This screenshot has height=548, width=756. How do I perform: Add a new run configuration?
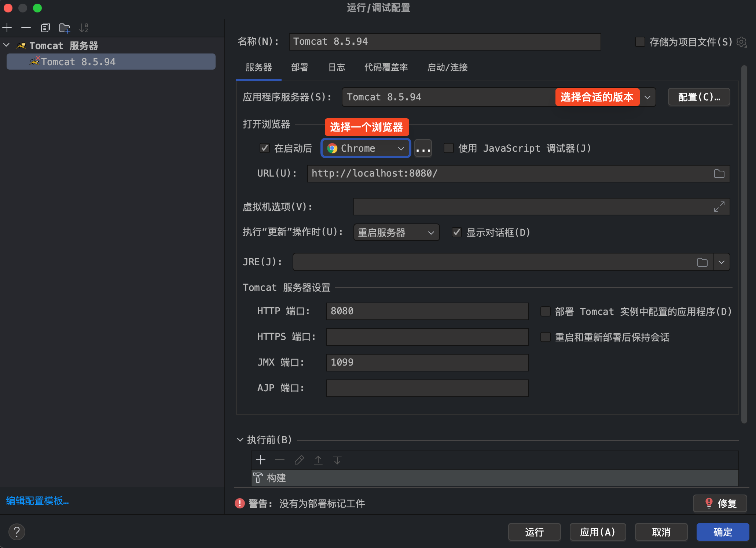(7, 27)
